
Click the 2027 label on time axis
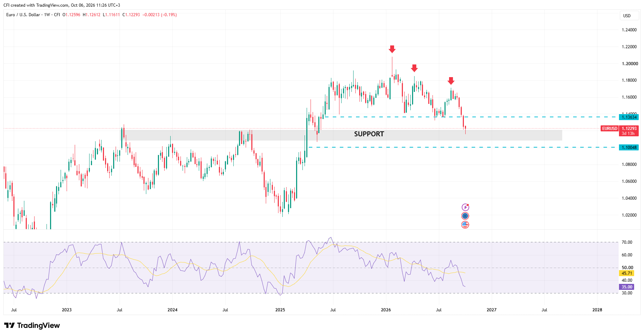point(491,310)
